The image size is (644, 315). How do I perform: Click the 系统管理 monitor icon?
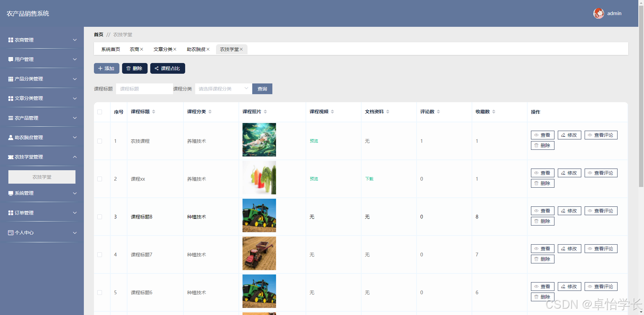point(11,193)
